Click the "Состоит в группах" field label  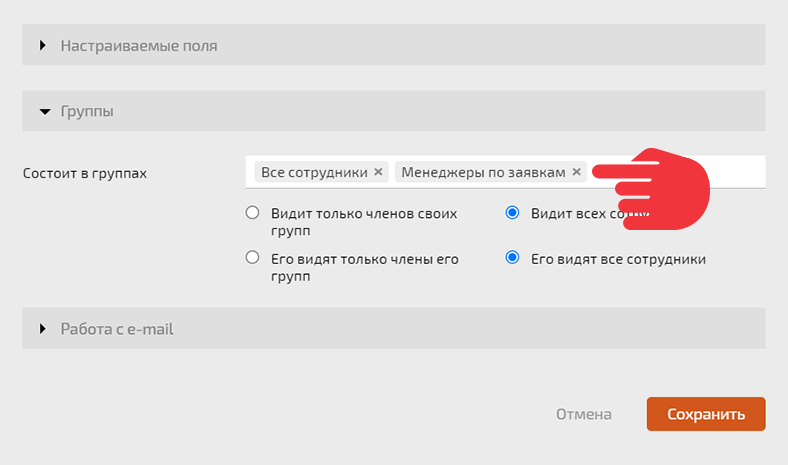click(x=84, y=173)
